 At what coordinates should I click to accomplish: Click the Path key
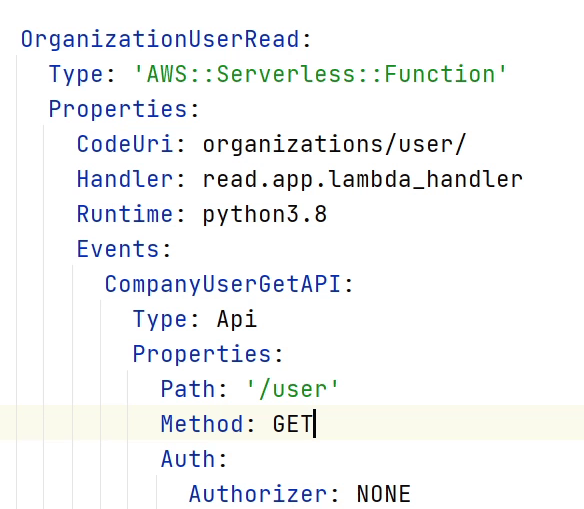point(188,389)
